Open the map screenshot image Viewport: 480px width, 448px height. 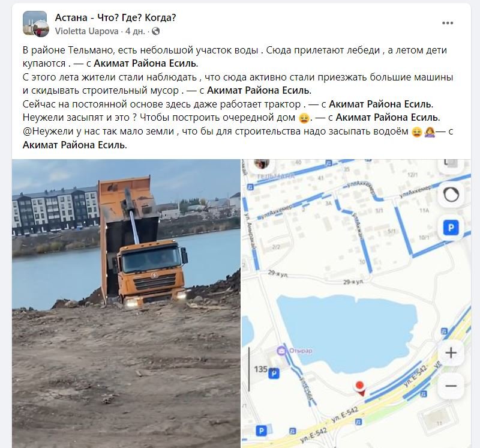pyautogui.click(x=356, y=303)
